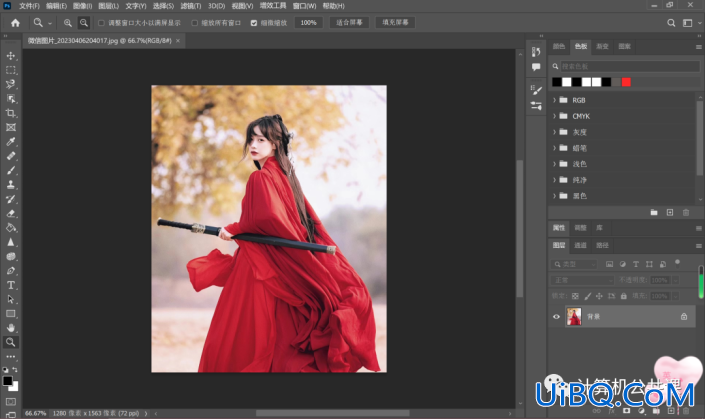Open the Zoom tool preset dropdown arrow

pyautogui.click(x=50, y=23)
